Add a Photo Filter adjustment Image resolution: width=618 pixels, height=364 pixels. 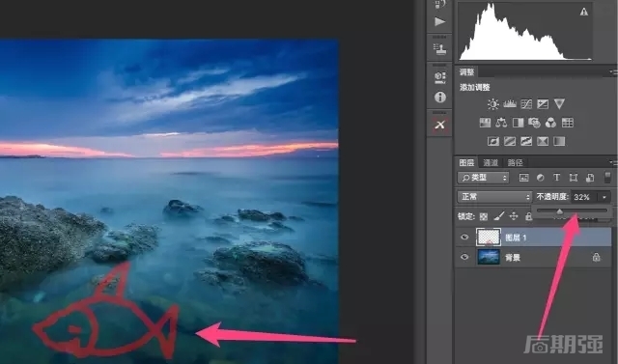pyautogui.click(x=534, y=123)
